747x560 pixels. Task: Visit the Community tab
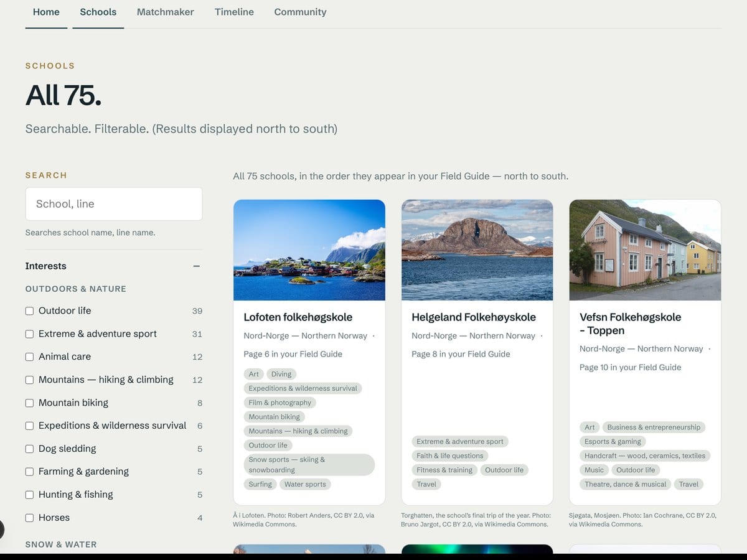coord(300,12)
